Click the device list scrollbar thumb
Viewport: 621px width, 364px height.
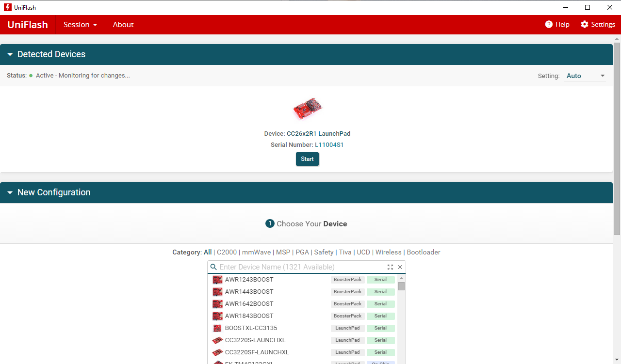coord(401,285)
